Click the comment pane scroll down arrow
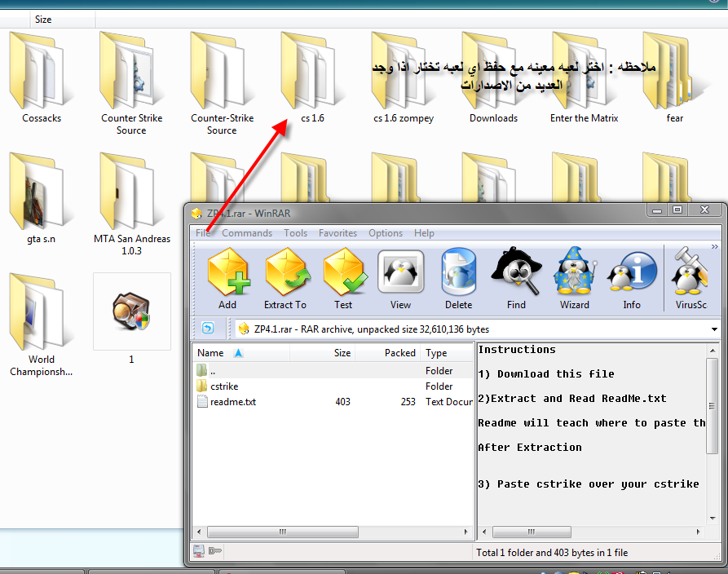 pos(713,519)
